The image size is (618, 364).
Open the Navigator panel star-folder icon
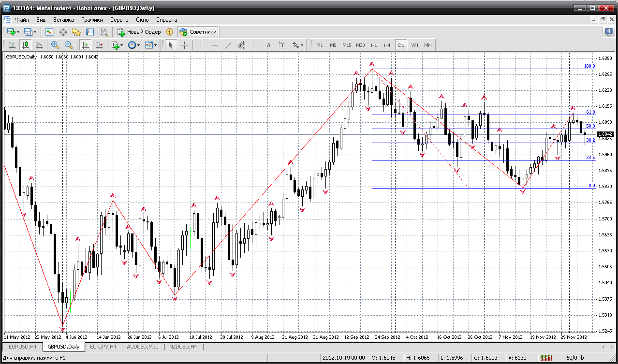(x=76, y=32)
